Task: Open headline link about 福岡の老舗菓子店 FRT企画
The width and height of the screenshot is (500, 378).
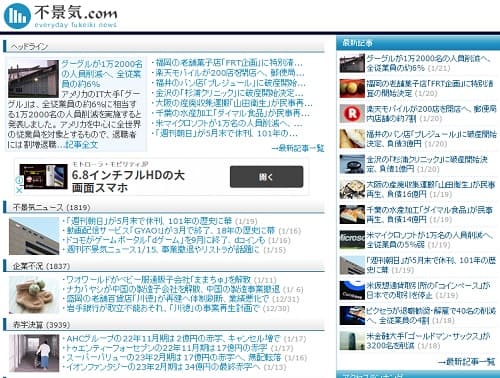Action: 229,63
